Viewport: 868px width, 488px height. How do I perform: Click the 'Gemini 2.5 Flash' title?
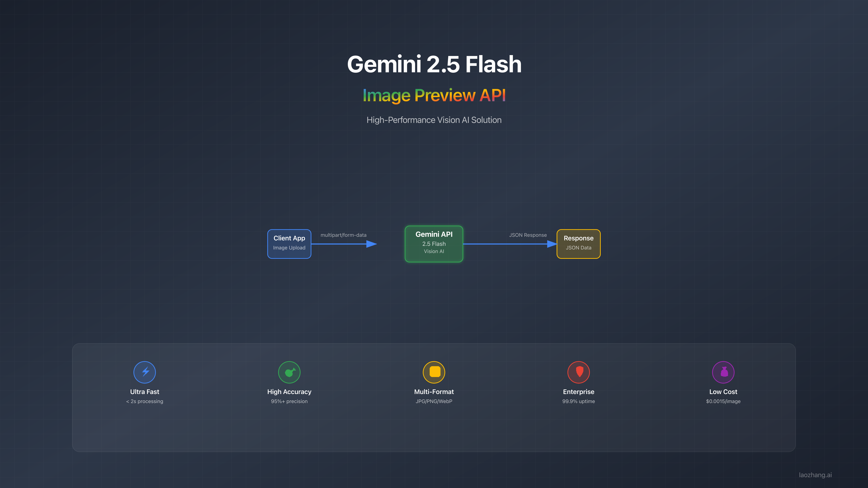tap(434, 64)
